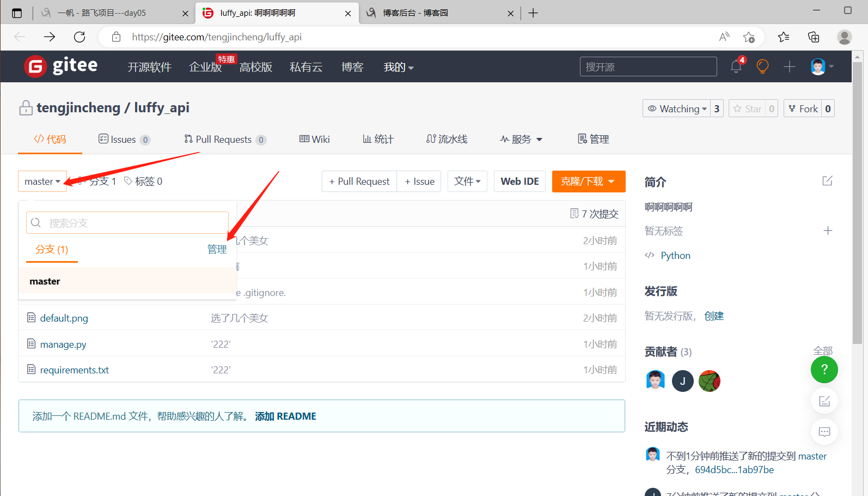This screenshot has width=868, height=496.
Task: Open the default.png file
Action: 64,318
